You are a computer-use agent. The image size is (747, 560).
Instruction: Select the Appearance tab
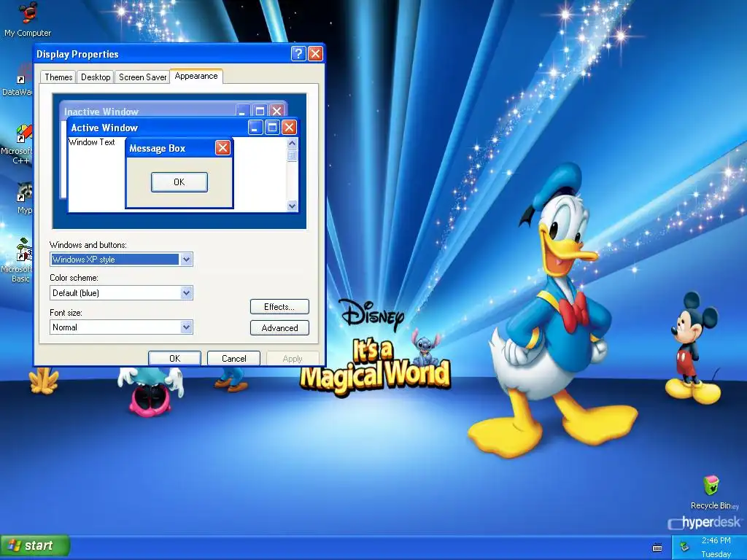click(196, 76)
